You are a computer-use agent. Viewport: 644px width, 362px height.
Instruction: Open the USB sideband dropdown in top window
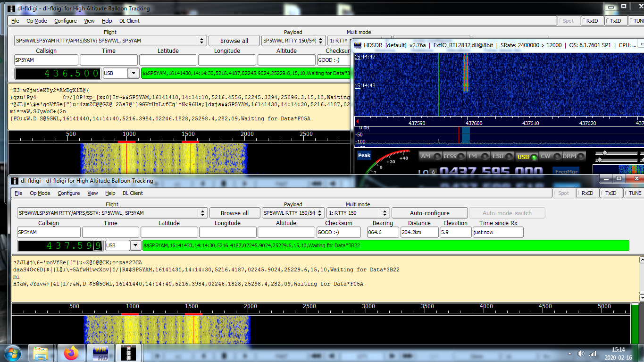pos(134,73)
